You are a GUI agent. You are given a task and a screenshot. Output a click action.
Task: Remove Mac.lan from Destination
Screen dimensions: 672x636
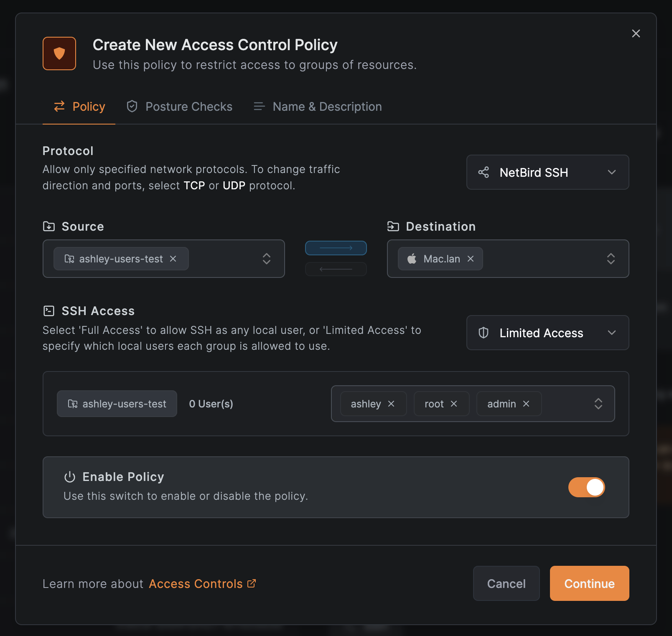click(x=471, y=259)
